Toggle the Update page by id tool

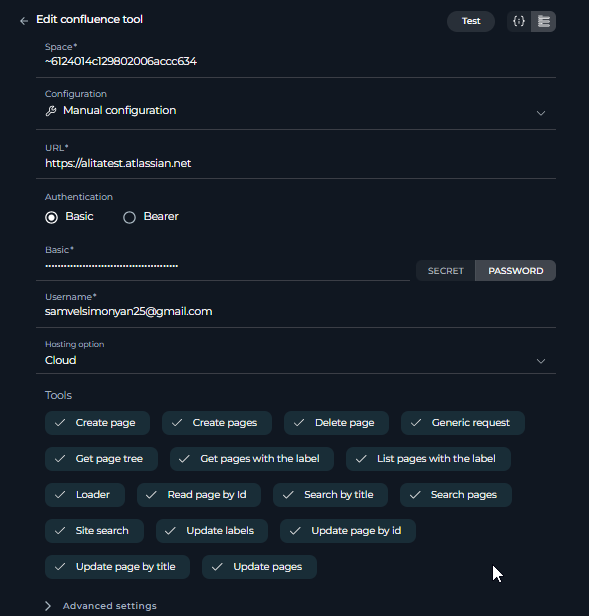tap(348, 531)
